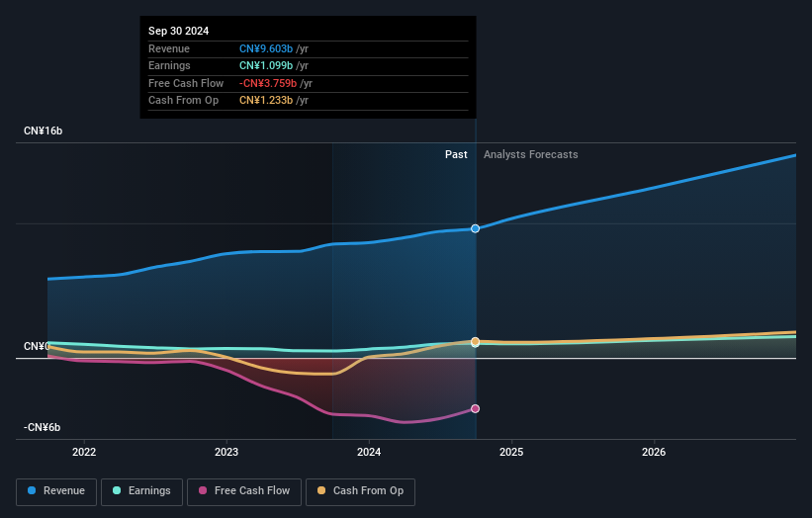Image resolution: width=812 pixels, height=518 pixels.
Task: Click the orange Cash From Op data point
Action: pos(475,341)
